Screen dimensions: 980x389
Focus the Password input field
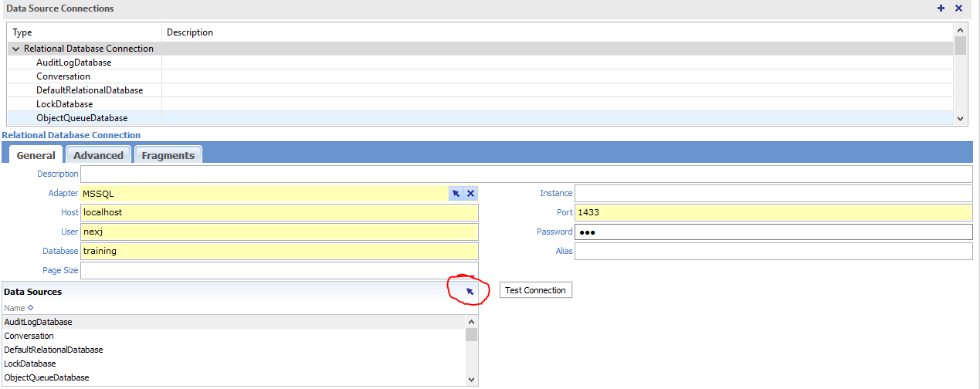pos(772,232)
